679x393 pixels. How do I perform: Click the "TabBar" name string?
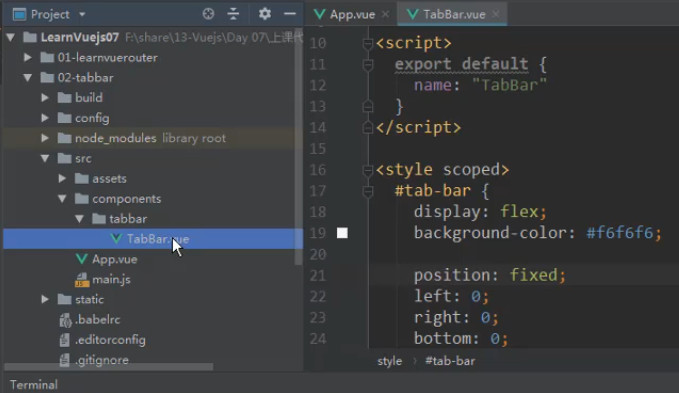pyautogui.click(x=509, y=85)
